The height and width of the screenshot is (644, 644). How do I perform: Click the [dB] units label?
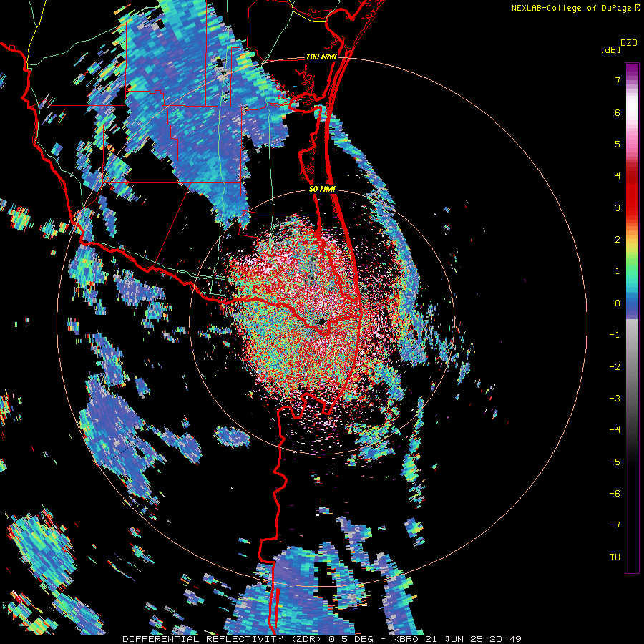(610, 49)
